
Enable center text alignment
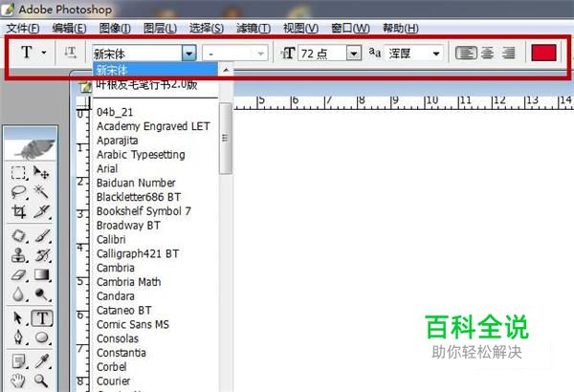click(x=487, y=54)
